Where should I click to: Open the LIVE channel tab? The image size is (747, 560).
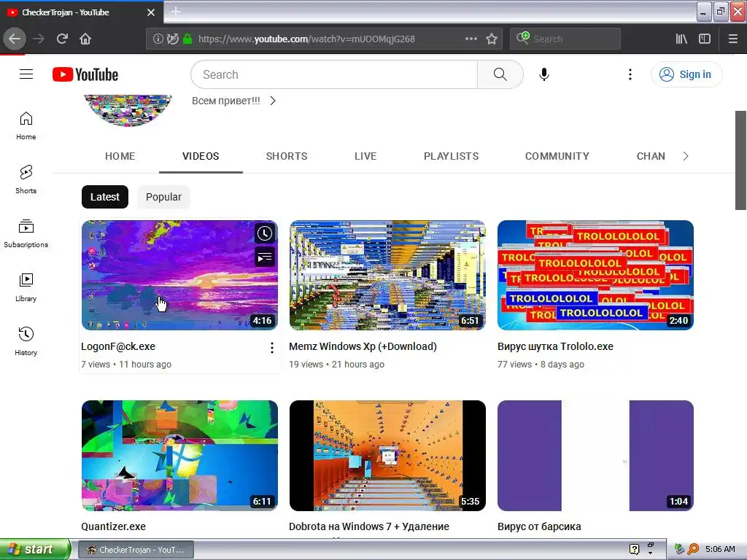(x=365, y=156)
